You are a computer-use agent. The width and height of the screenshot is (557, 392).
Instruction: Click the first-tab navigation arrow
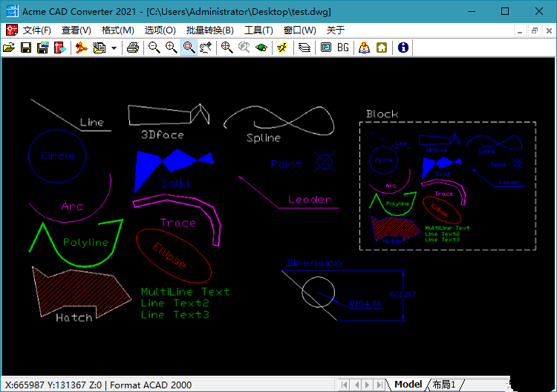(x=344, y=385)
